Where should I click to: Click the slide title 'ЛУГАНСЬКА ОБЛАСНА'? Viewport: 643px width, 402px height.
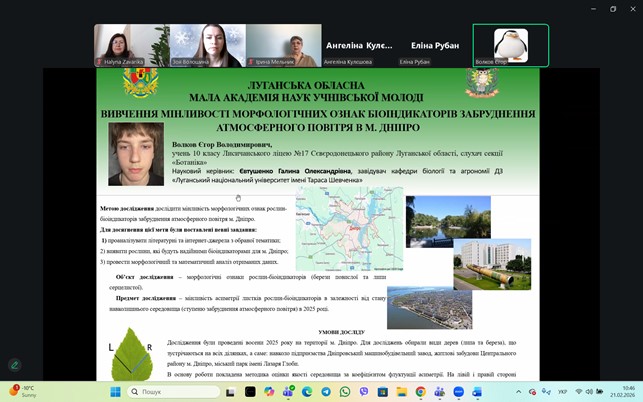(x=306, y=85)
